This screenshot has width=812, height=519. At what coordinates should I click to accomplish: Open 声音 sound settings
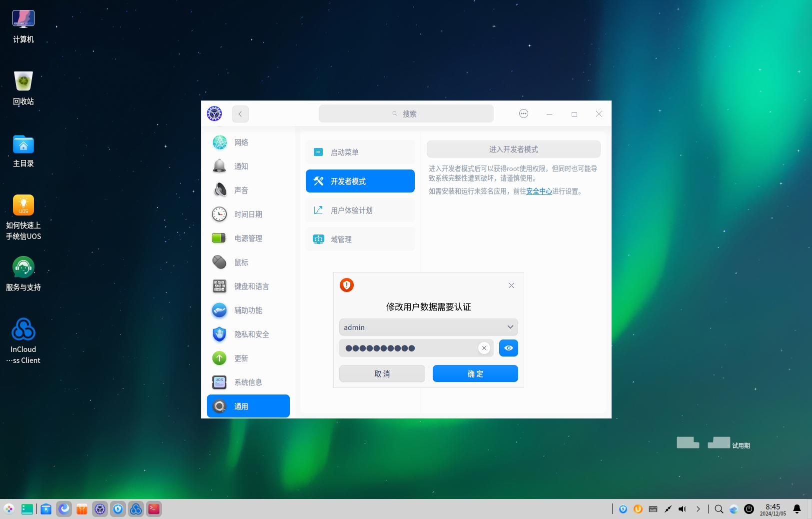coord(241,190)
